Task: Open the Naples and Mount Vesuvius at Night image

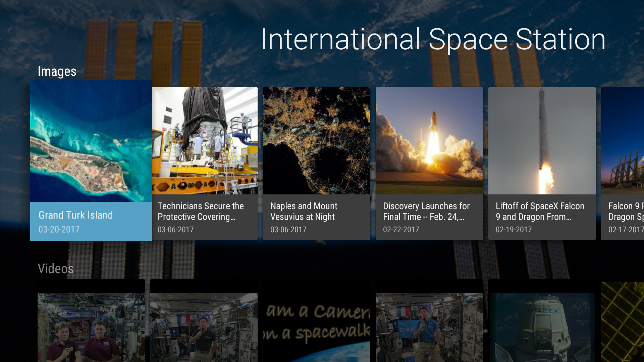Action: pos(316,141)
